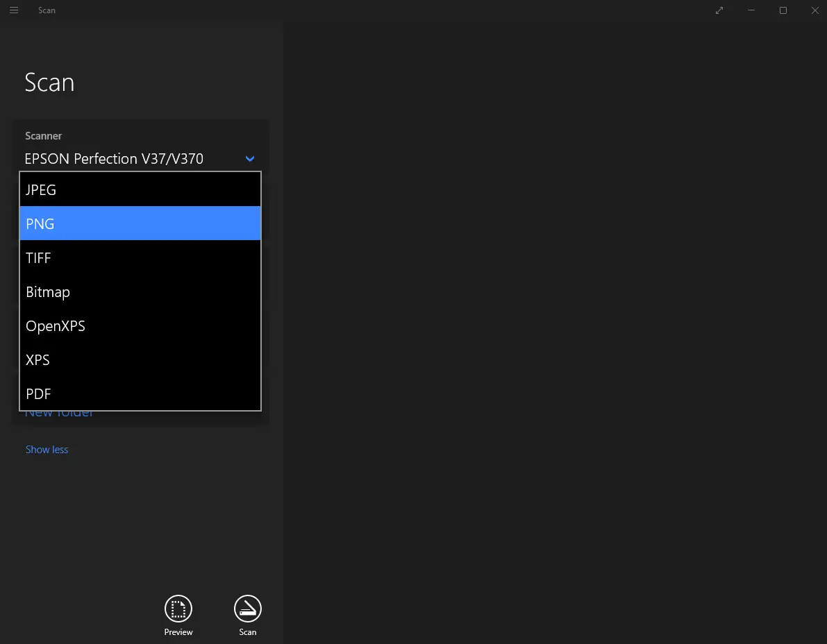
Task: Select JPEG file type
Action: (x=140, y=189)
